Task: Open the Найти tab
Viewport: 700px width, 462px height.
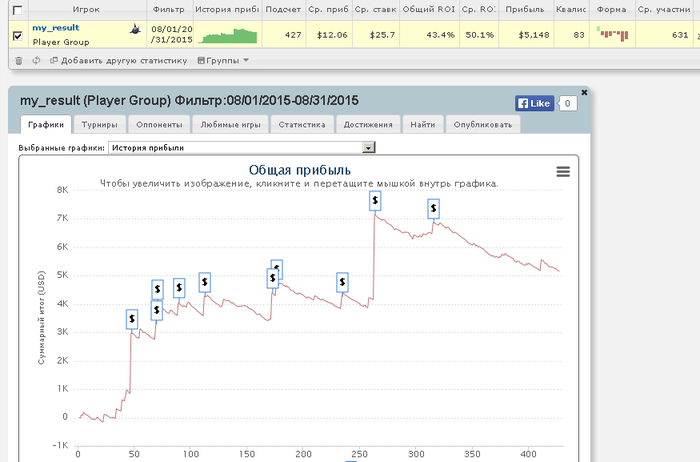Action: 423,125
